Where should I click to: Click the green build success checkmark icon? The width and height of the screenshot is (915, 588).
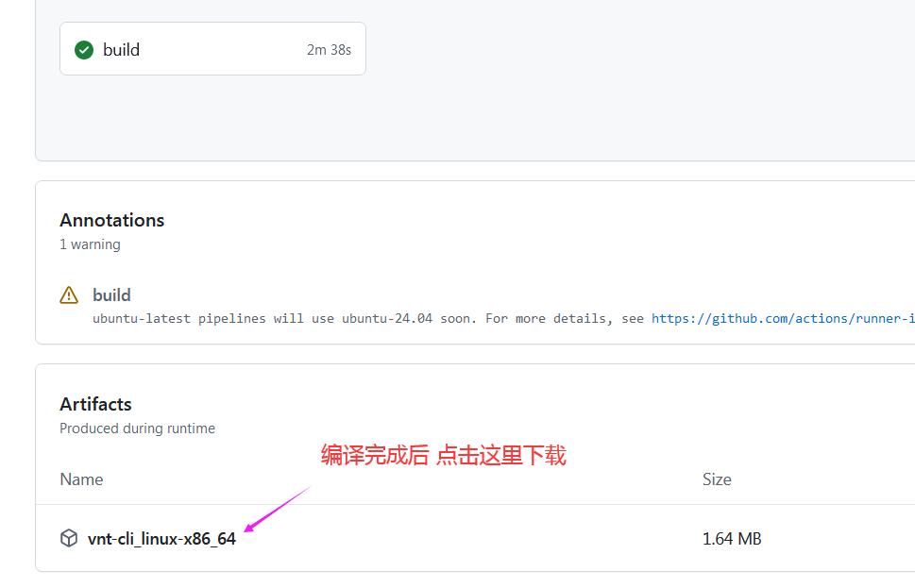coord(84,50)
